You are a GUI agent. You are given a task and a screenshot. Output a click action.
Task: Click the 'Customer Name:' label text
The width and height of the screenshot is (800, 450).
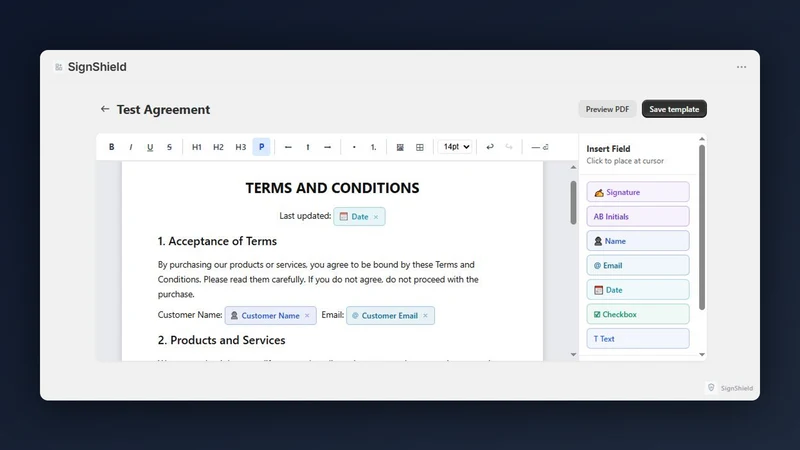pyautogui.click(x=190, y=315)
